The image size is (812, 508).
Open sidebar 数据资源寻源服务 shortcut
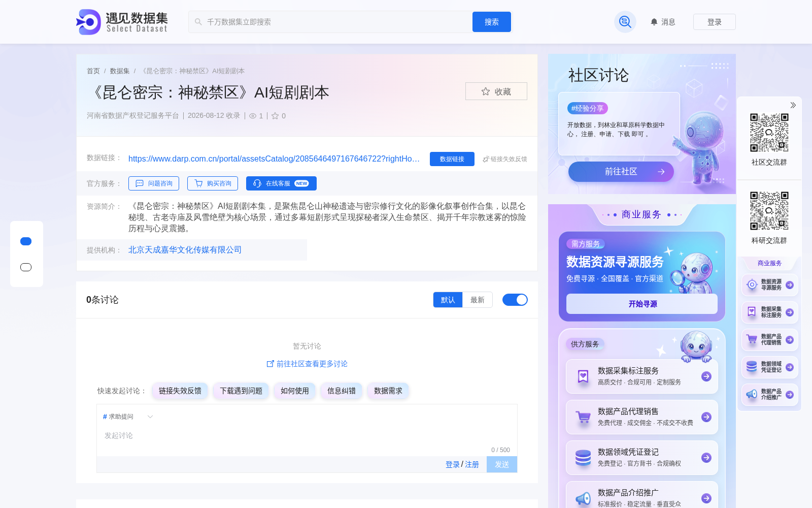coord(770,285)
